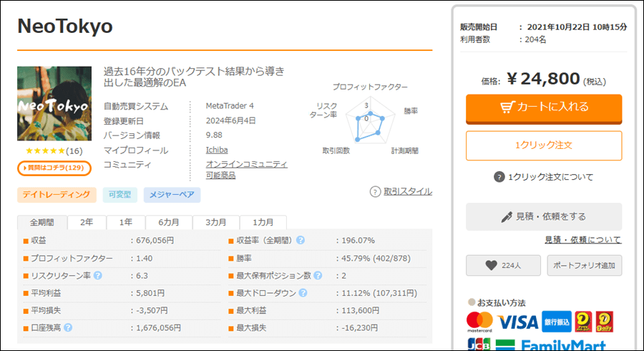Switch to the 6カ月 tab
The image size is (644, 351).
[x=169, y=222]
